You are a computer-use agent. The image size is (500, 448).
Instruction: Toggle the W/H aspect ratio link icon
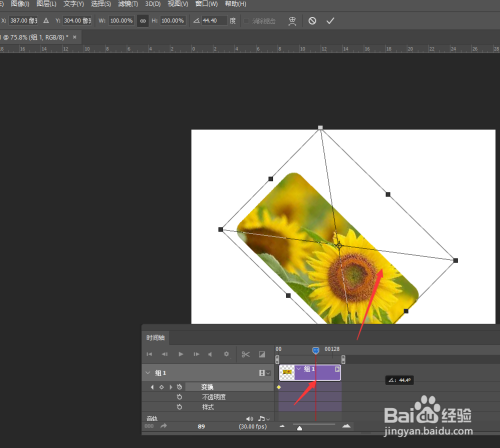pos(143,21)
